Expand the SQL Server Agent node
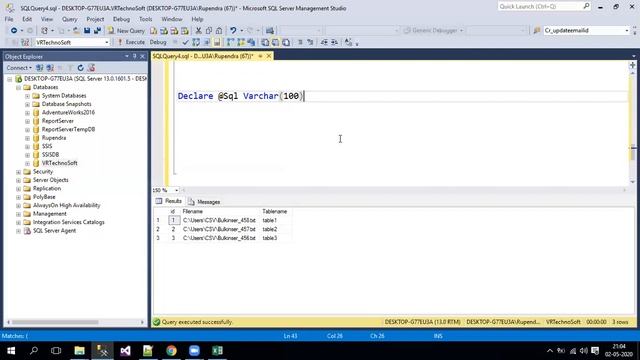Screen dimensions: 640x360 [18, 231]
